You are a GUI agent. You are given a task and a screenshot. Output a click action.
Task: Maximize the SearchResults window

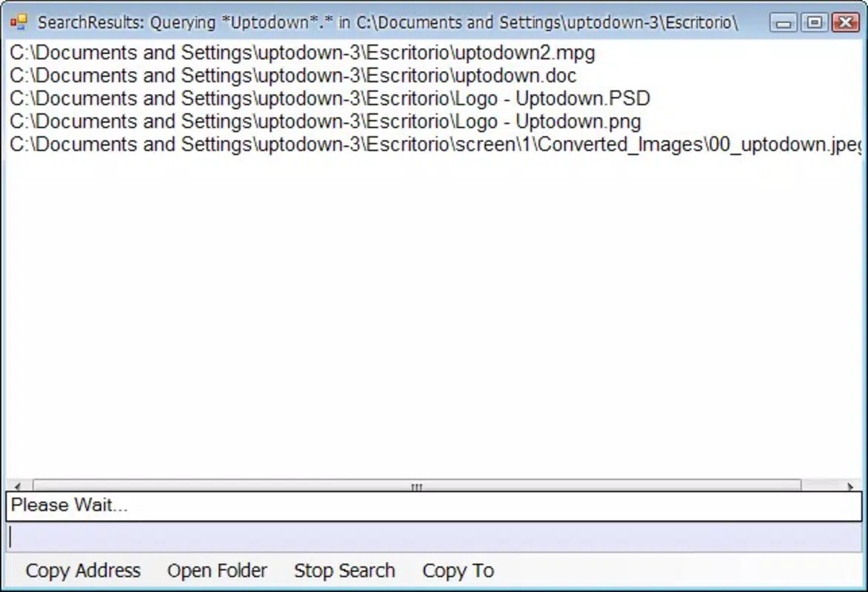point(814,23)
